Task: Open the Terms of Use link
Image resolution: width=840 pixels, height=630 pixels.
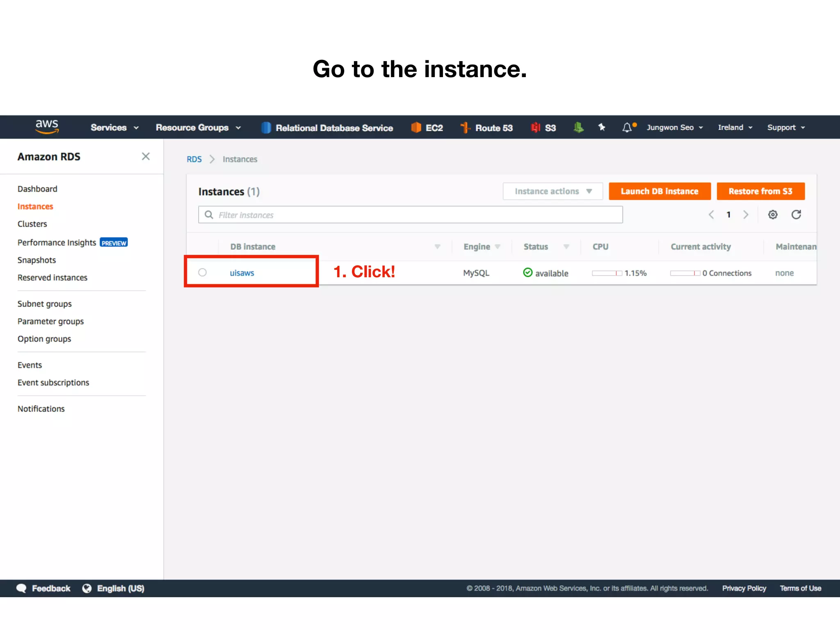Action: click(800, 588)
